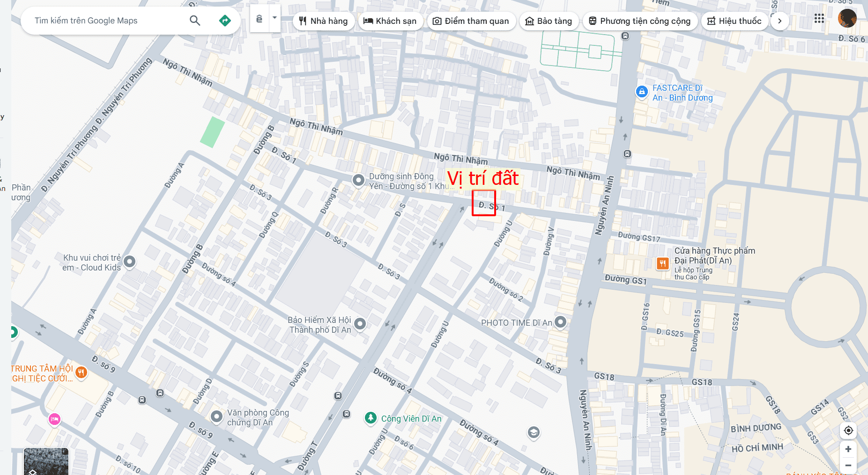Click the my location target icon

coord(848,431)
